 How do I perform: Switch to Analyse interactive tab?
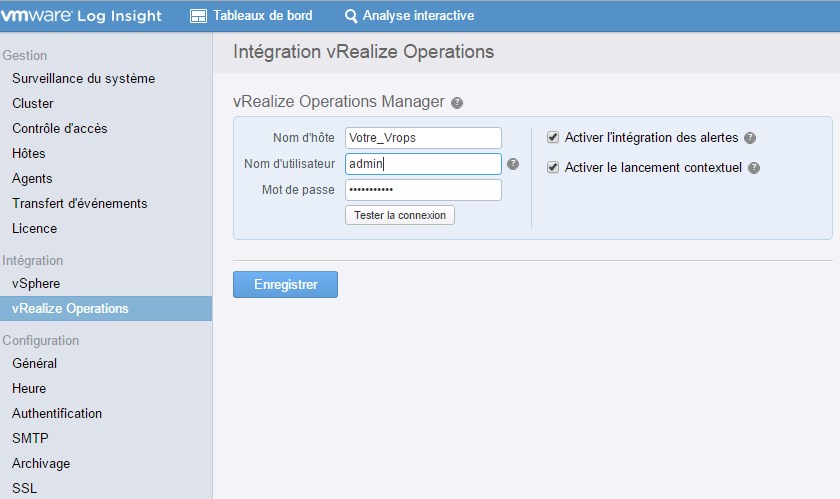coord(418,16)
